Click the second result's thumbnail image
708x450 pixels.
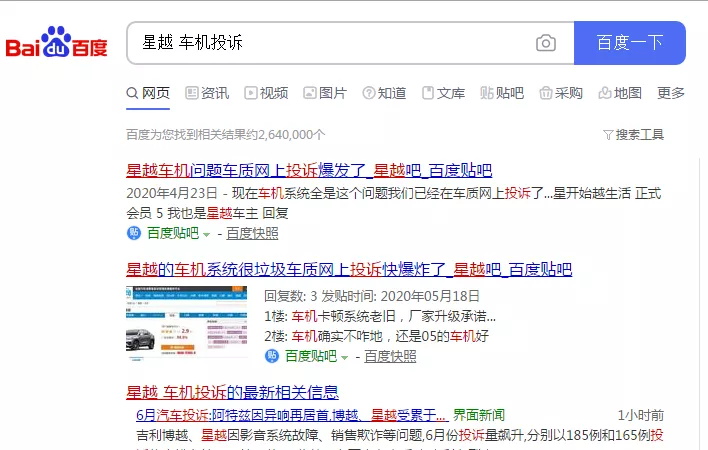point(186,324)
